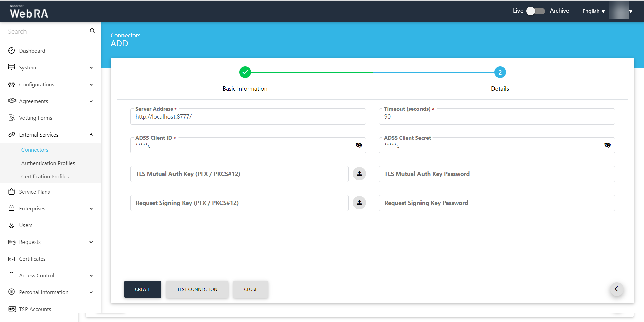644x322 pixels.
Task: Click the Create button
Action: coord(143,289)
